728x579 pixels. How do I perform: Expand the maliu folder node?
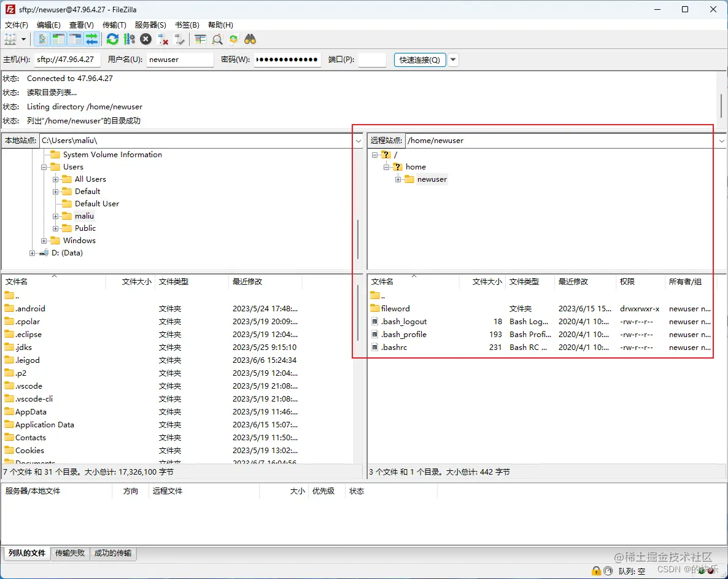click(55, 216)
